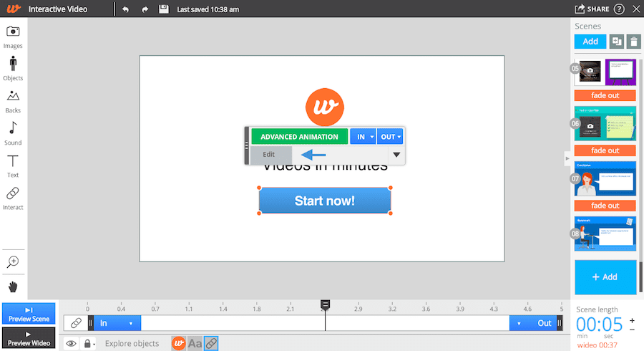Viewport: 644px width, 351px height.
Task: Open the Objects library
Action: pyautogui.click(x=13, y=68)
